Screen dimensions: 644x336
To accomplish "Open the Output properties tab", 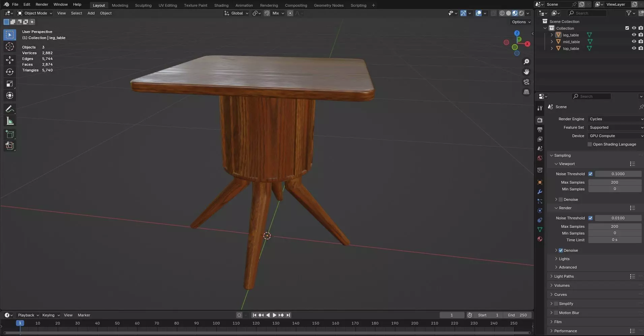I will click(540, 130).
